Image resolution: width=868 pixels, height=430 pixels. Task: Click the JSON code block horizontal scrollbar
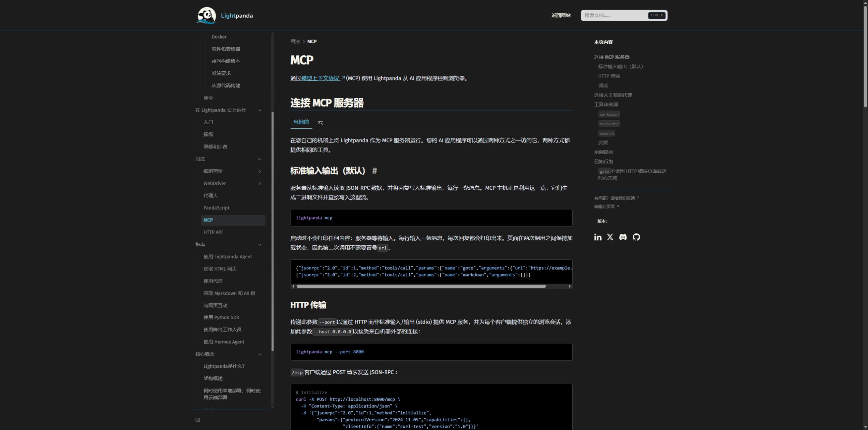[x=421, y=286]
